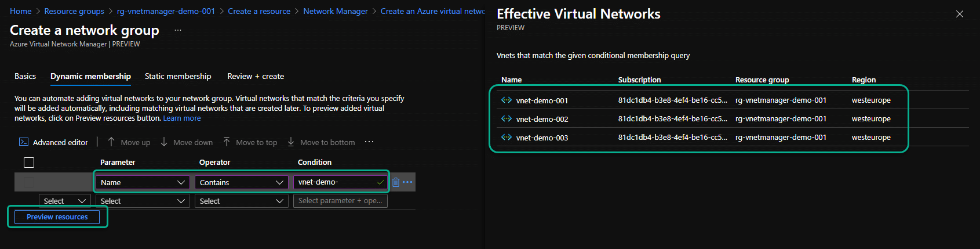The height and width of the screenshot is (249, 980).
Task: Click westeurope in the vnet-demo-003 row
Action: pyautogui.click(x=871, y=138)
